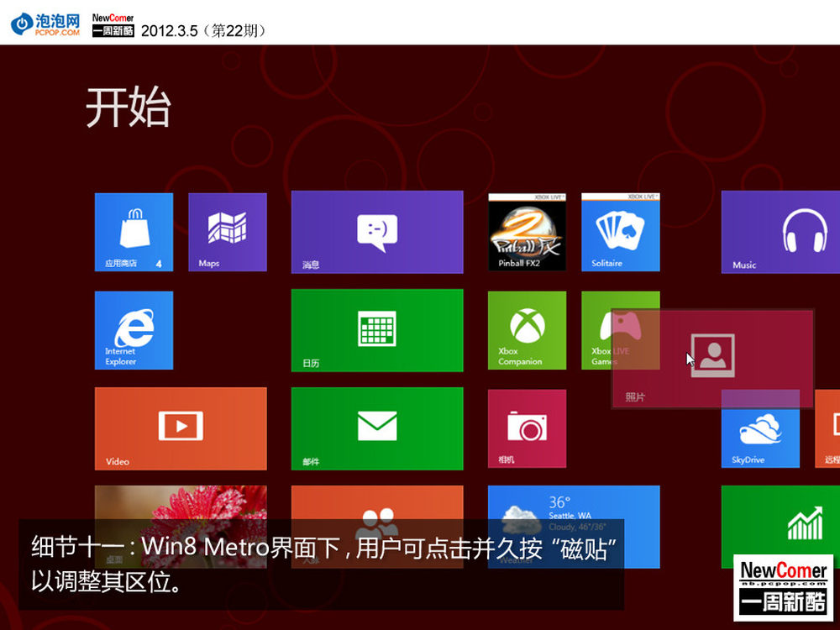
Task: Launch the Internet Explorer tile
Action: pyautogui.click(x=134, y=330)
